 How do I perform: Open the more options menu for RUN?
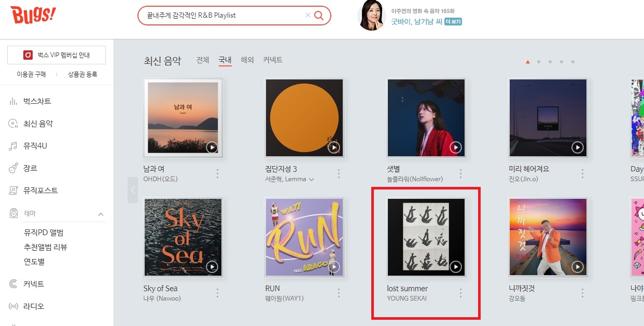339,293
